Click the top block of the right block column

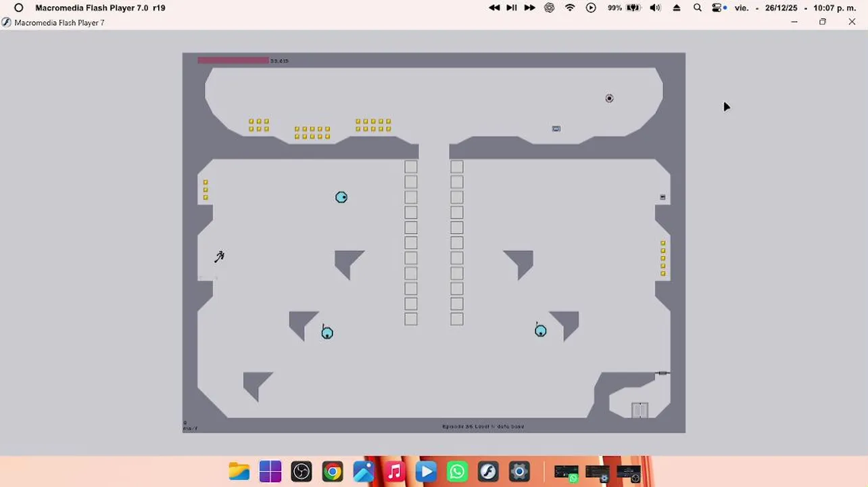(457, 166)
